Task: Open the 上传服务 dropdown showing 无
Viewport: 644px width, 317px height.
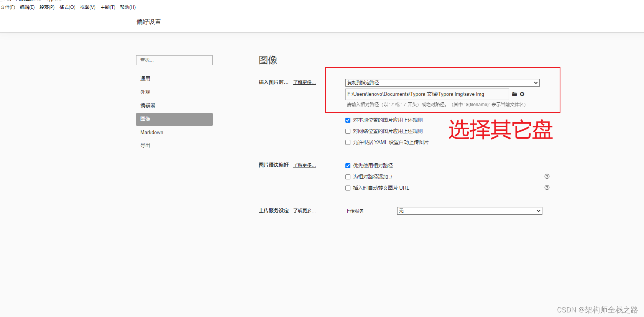Action: (x=470, y=211)
